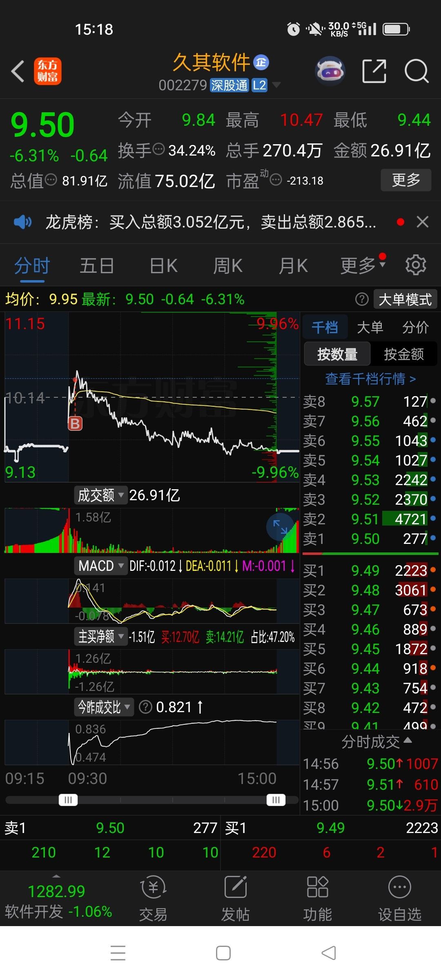The height and width of the screenshot is (980, 441).
Task: Open the 东方财富 home logo
Action: 47,71
